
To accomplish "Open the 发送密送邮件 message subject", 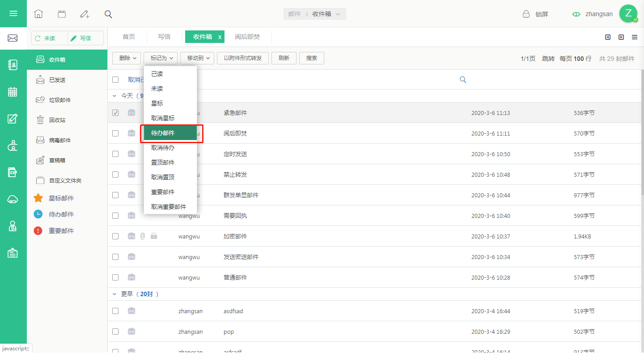I will pos(241,257).
